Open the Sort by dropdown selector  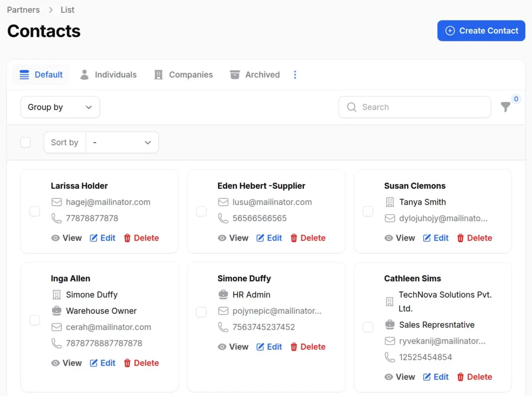[x=122, y=142]
